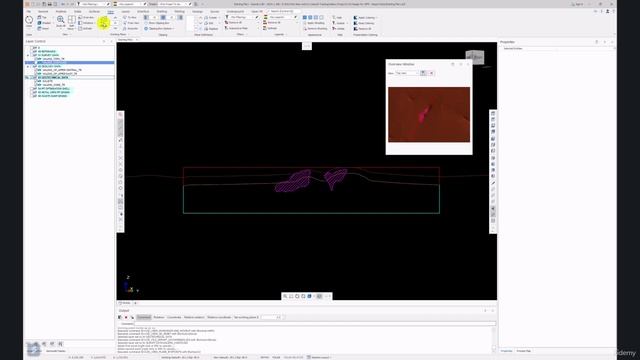Click Position button in Output panel
The width and height of the screenshot is (640, 360).
[x=159, y=317]
